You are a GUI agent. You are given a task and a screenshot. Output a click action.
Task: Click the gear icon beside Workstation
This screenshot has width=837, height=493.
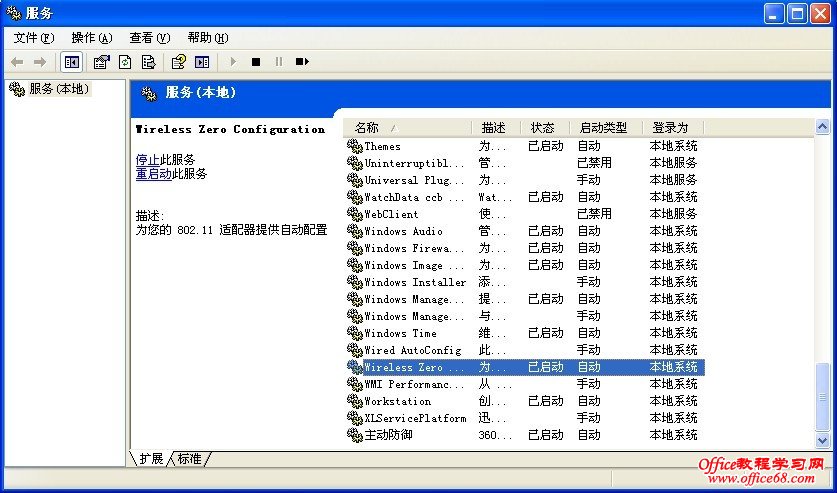pyautogui.click(x=354, y=401)
